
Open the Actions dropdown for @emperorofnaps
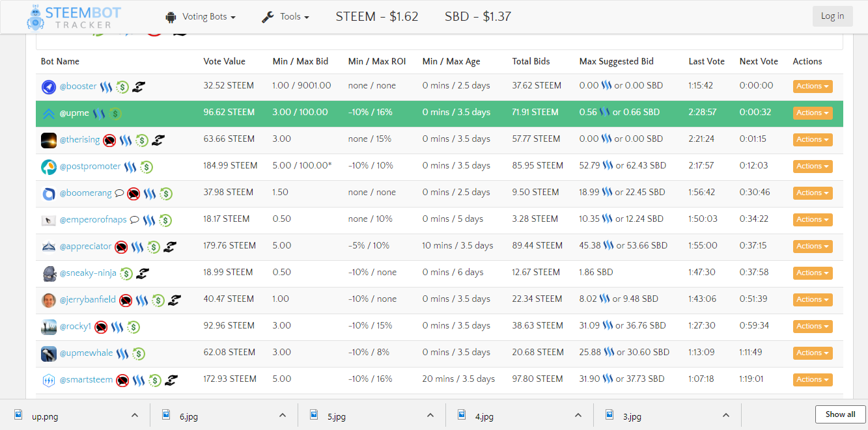point(813,220)
